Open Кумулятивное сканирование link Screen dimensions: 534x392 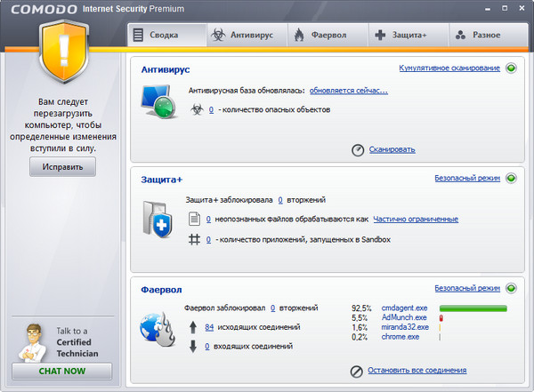coord(449,68)
